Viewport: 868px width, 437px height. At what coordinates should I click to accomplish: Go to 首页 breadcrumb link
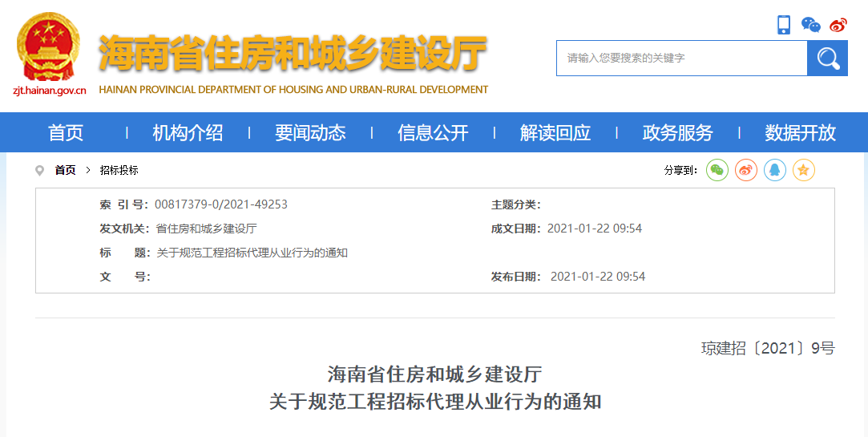[x=65, y=171]
